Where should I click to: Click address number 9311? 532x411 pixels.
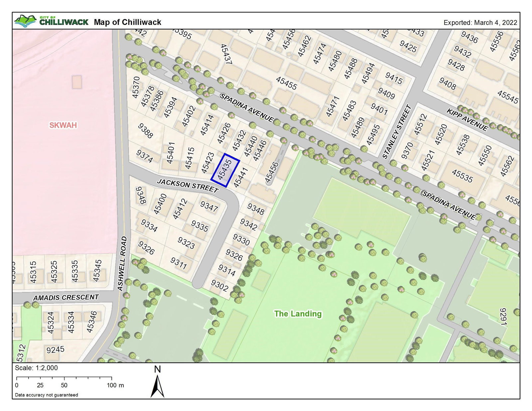[179, 263]
